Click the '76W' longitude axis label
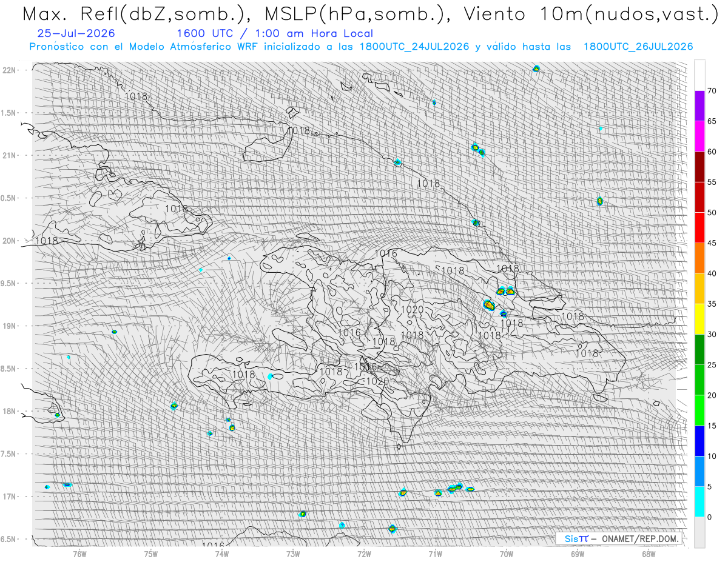 click(x=79, y=553)
